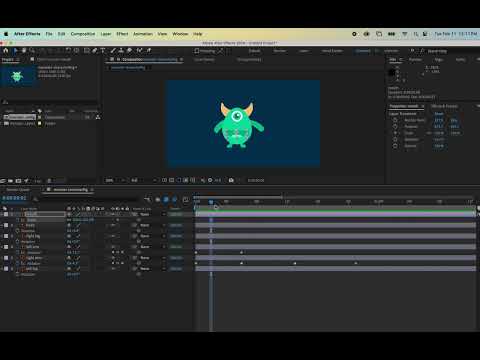Select the Clone Stamp tool
This screenshot has width=480, height=360.
click(121, 51)
